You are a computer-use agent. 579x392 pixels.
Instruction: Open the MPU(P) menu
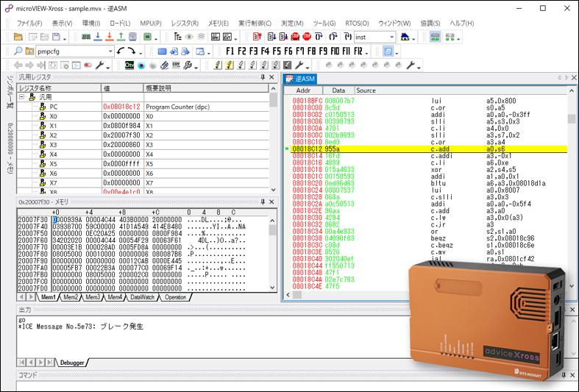(151, 24)
